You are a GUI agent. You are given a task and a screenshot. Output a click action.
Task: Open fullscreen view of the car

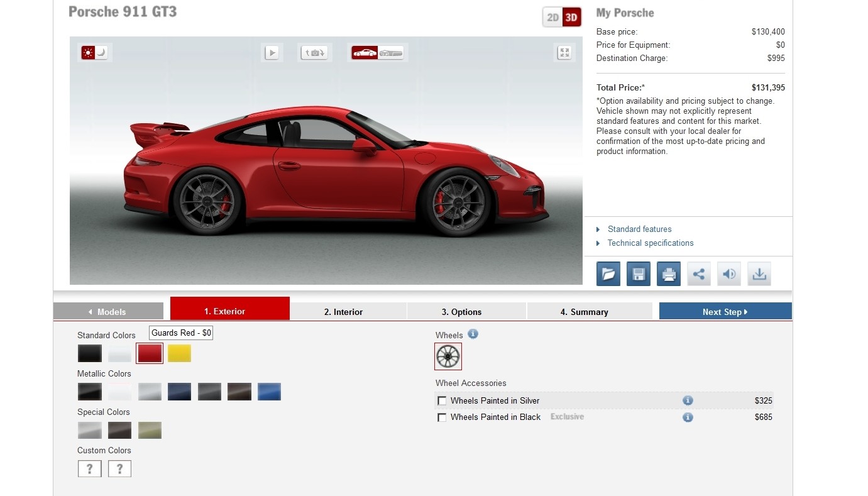pos(564,53)
